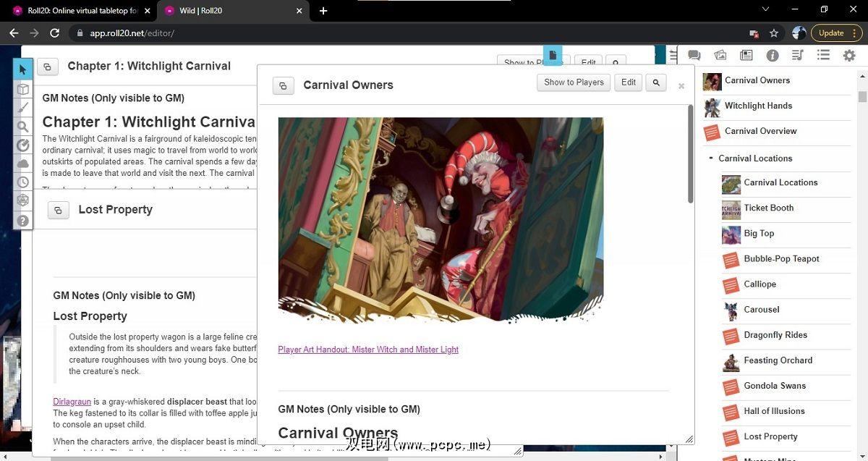Screen dimensions: 868x461
Task: Open the Dirlagraun link in Lost Property
Action: tap(71, 402)
